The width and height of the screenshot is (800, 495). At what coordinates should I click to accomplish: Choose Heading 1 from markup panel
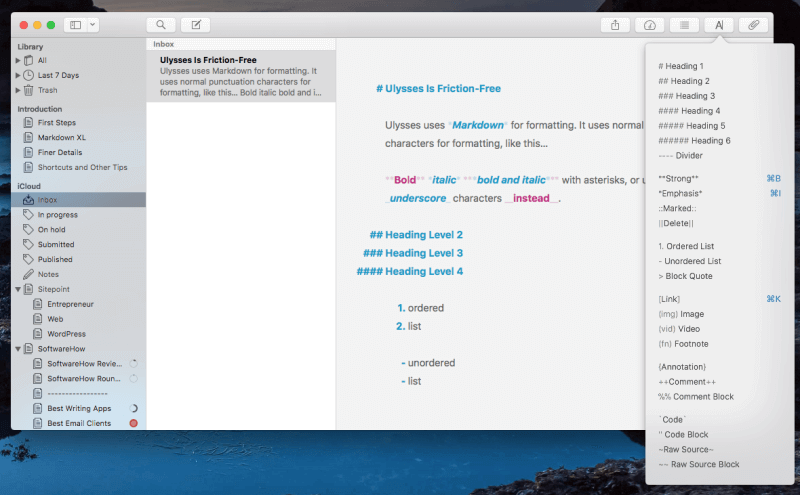tap(683, 66)
